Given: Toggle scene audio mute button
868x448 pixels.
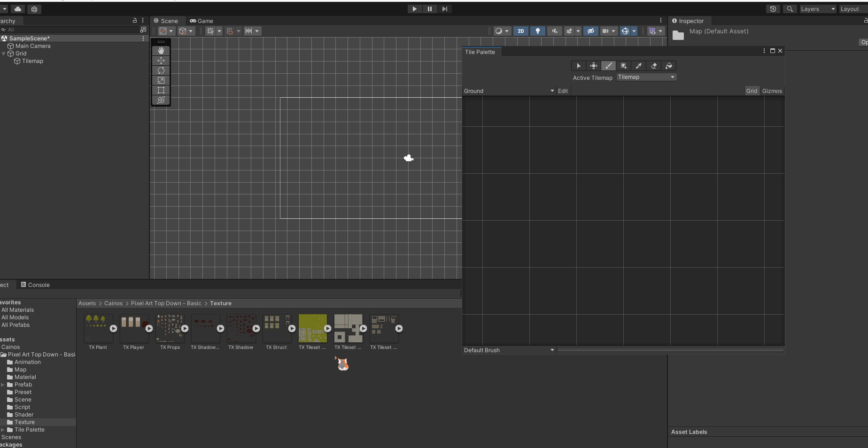Looking at the screenshot, I should click(x=555, y=31).
